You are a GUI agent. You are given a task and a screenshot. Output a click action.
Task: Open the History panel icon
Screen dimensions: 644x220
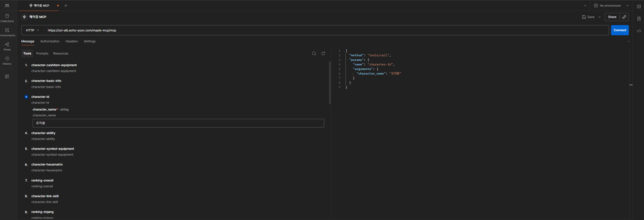point(7,61)
